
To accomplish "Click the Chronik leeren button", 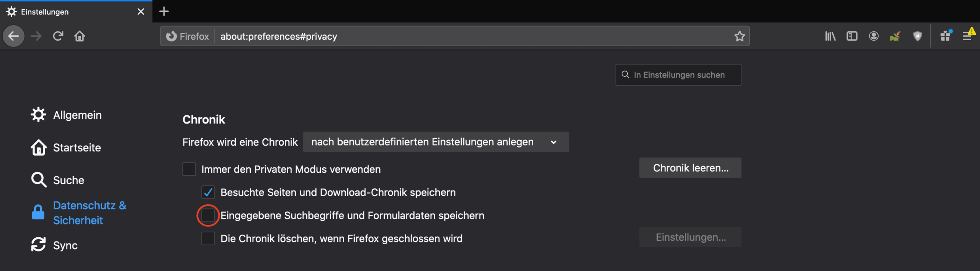I will pos(690,168).
